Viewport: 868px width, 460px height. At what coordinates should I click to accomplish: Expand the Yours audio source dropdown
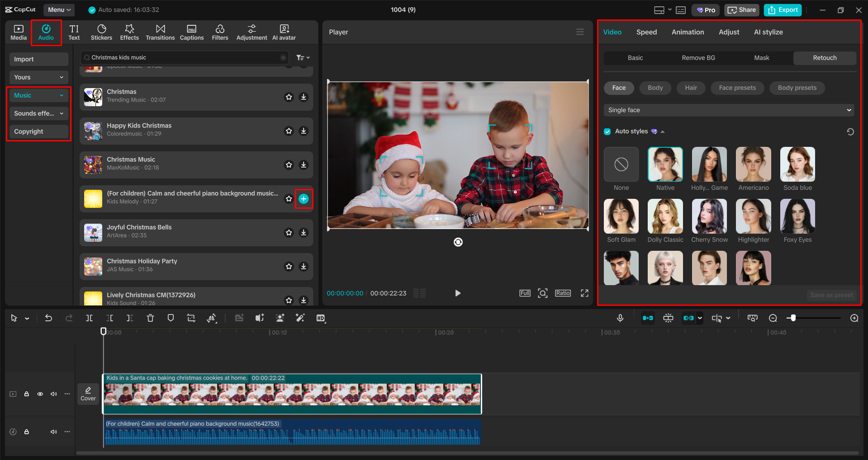(38, 77)
